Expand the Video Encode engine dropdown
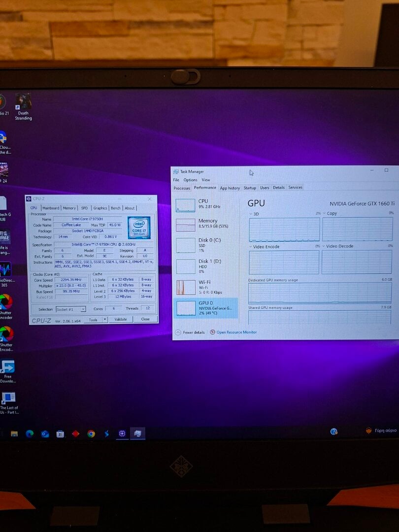The height and width of the screenshot is (532, 399). coord(250,247)
